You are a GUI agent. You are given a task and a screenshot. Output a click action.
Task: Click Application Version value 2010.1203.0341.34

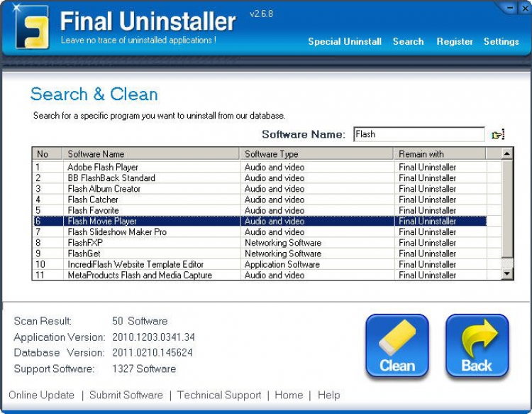pyautogui.click(x=153, y=337)
